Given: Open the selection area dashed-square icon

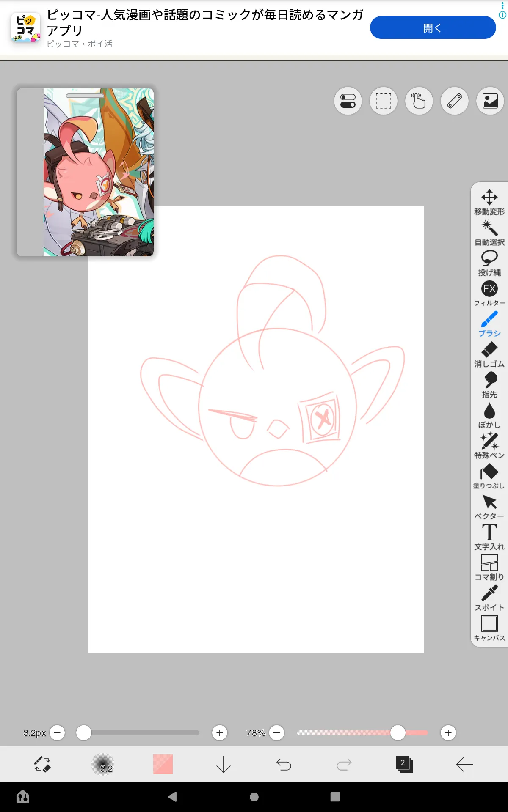Looking at the screenshot, I should point(384,101).
